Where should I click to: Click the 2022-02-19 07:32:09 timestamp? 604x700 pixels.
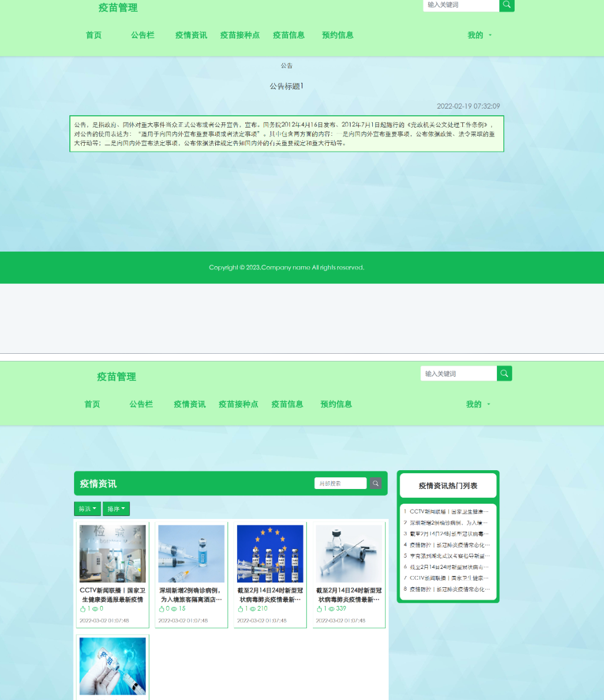(x=468, y=106)
